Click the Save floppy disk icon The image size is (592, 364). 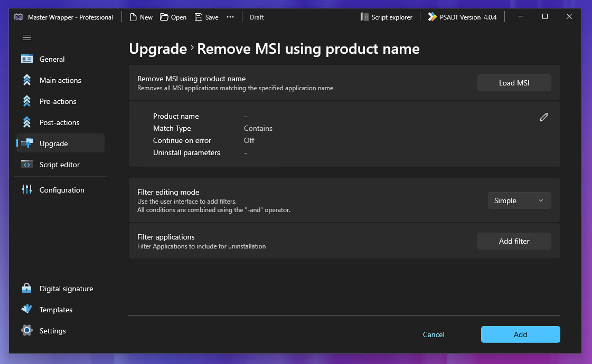tap(198, 17)
